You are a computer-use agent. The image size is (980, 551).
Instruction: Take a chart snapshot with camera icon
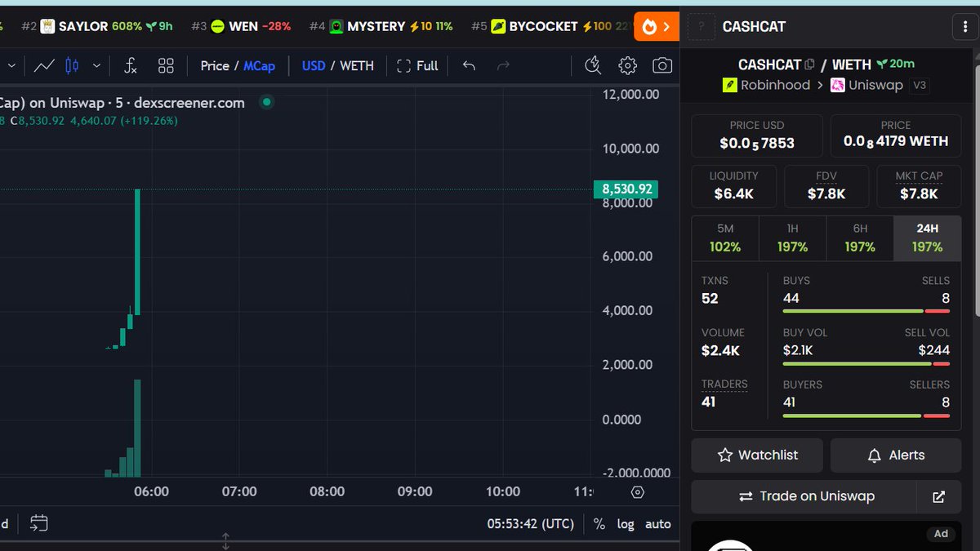662,65
